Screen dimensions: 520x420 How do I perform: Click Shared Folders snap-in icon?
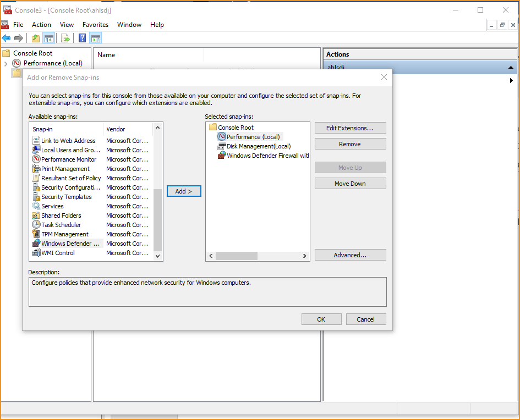36,215
